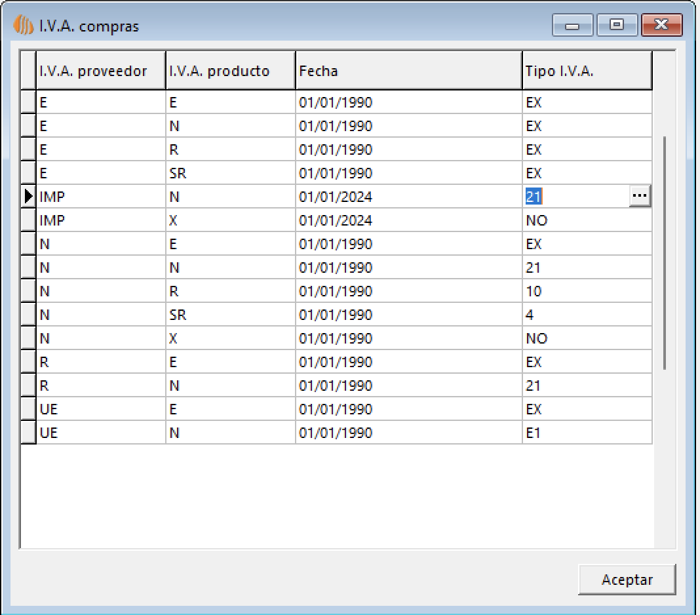The image size is (700, 615).
Task: Close the I.V.A. compras window
Action: tap(662, 26)
